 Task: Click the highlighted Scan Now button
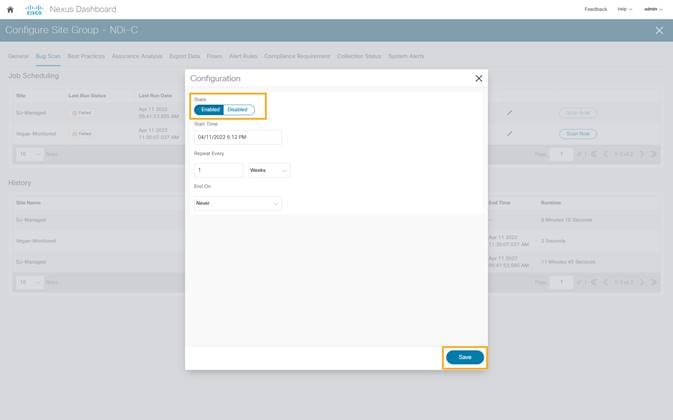coord(578,134)
